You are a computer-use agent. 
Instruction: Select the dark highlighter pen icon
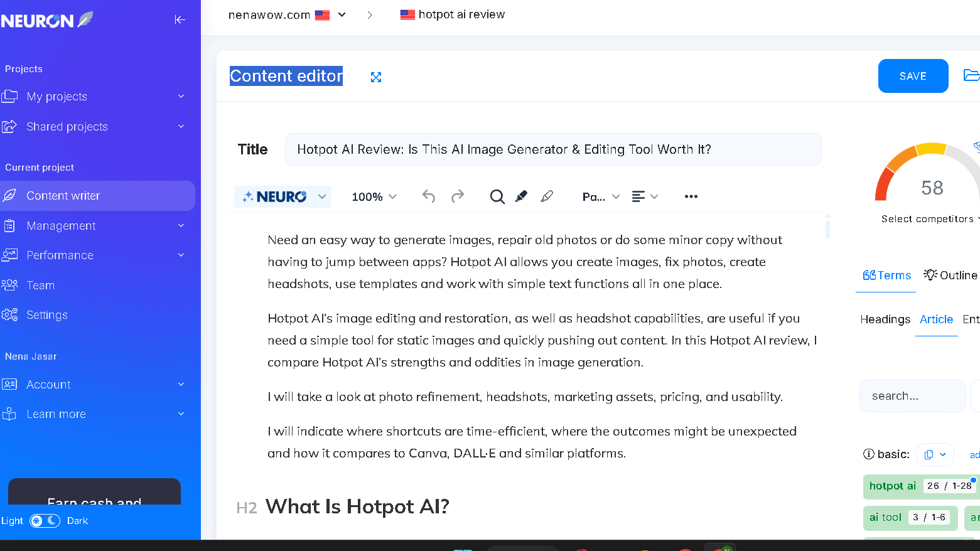tap(520, 196)
